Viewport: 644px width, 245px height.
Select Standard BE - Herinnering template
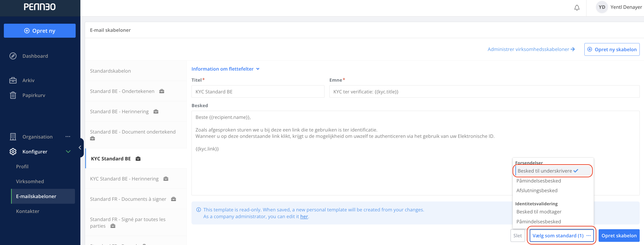pos(136,111)
